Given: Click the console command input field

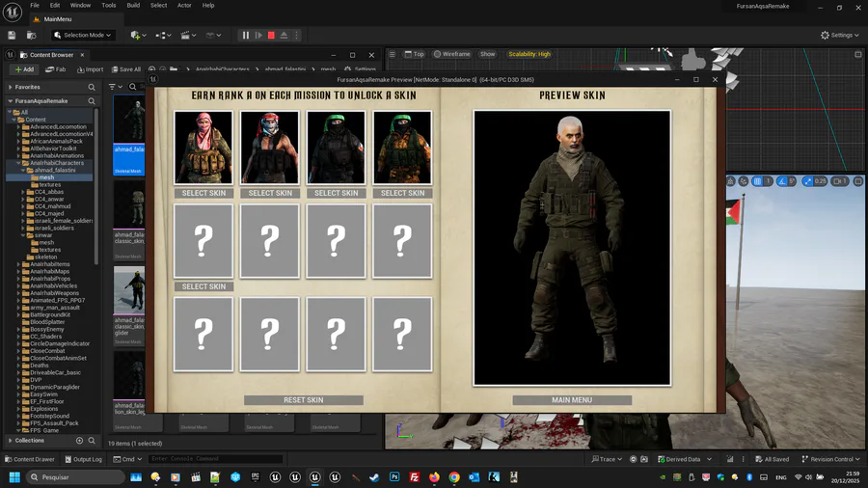Looking at the screenshot, I should coord(216,459).
